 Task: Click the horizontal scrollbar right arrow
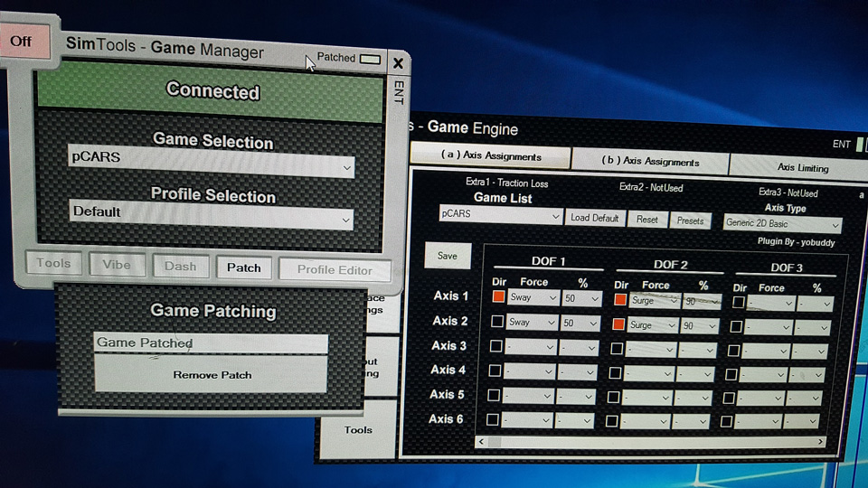[x=820, y=442]
